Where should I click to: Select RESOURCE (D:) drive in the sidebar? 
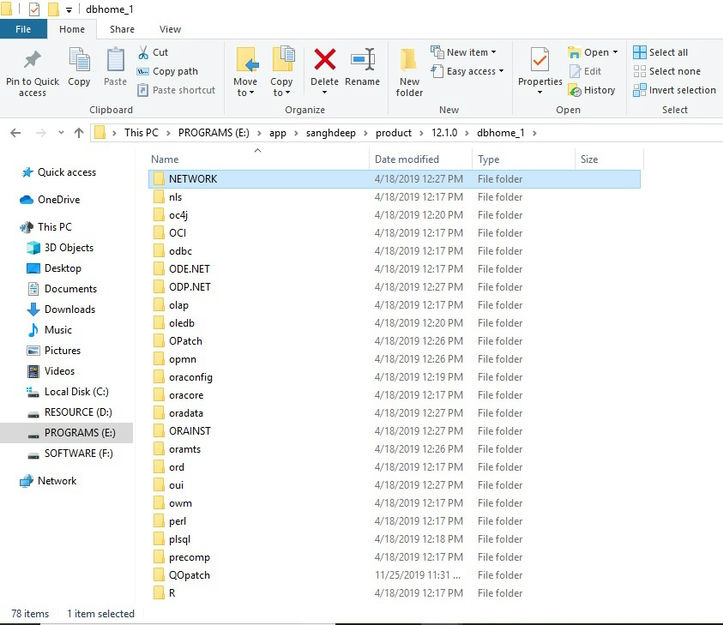tap(70, 412)
